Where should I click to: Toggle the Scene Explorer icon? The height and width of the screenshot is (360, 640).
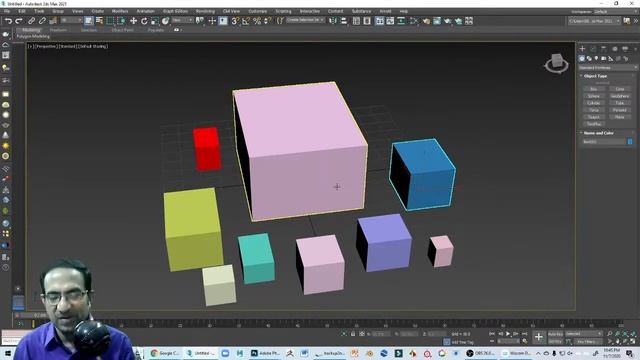click(x=356, y=21)
